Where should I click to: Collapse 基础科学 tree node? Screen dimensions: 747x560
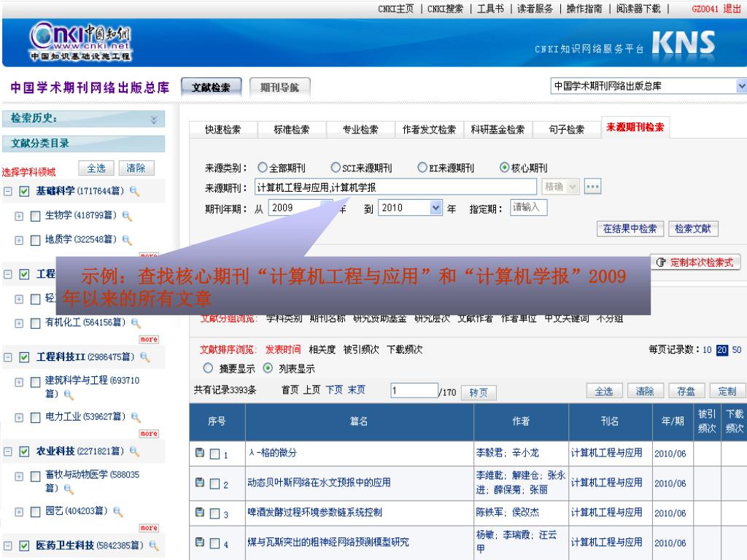(x=7, y=192)
